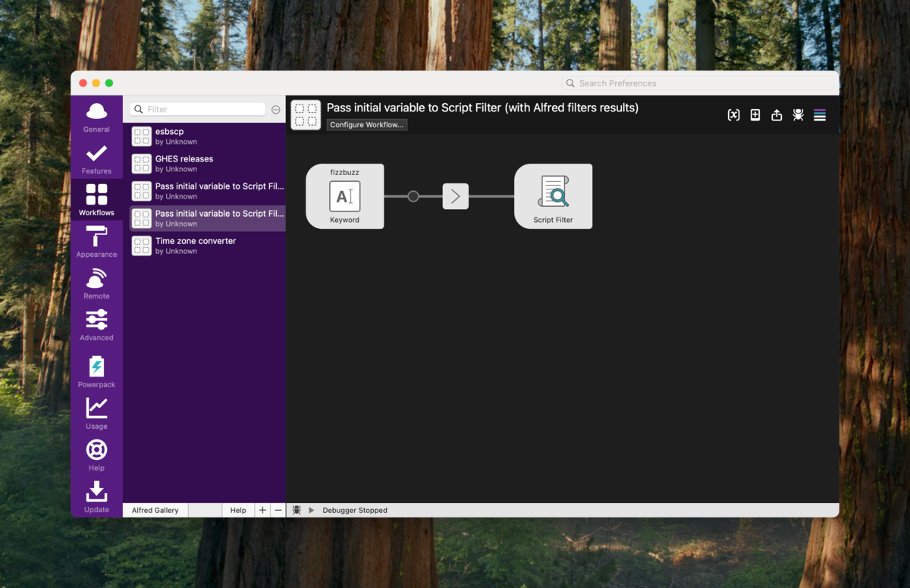Click the workflow header icon placeholder
Screen dimensions: 910x588
tap(306, 115)
